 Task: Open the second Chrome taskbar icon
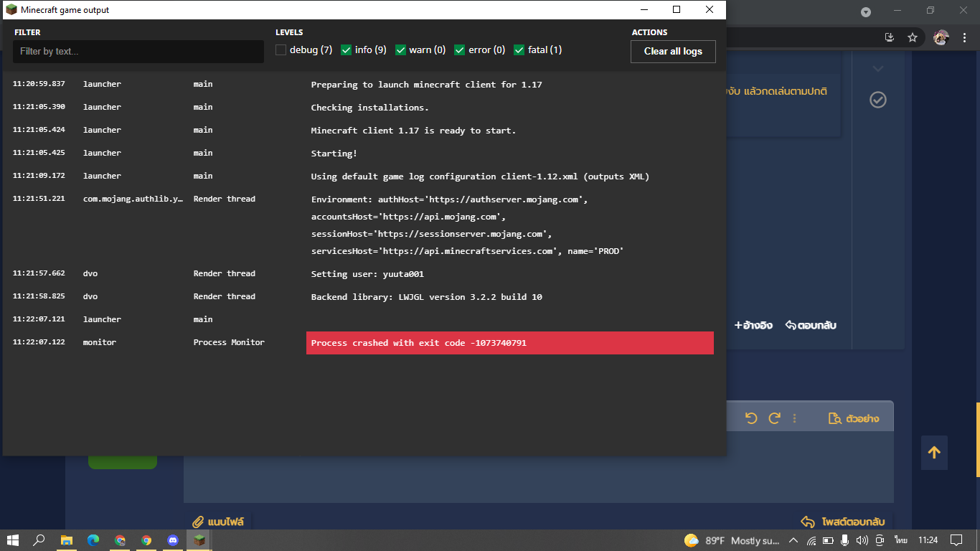click(x=146, y=540)
